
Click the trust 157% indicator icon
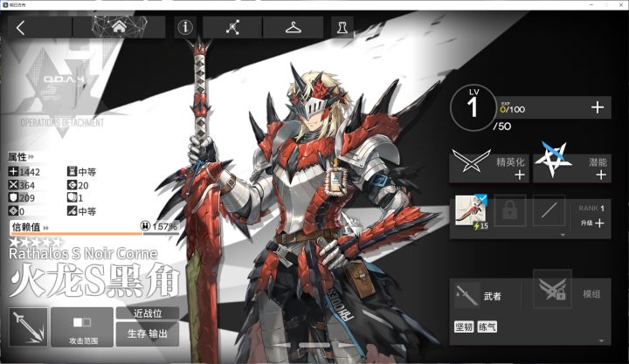[145, 226]
